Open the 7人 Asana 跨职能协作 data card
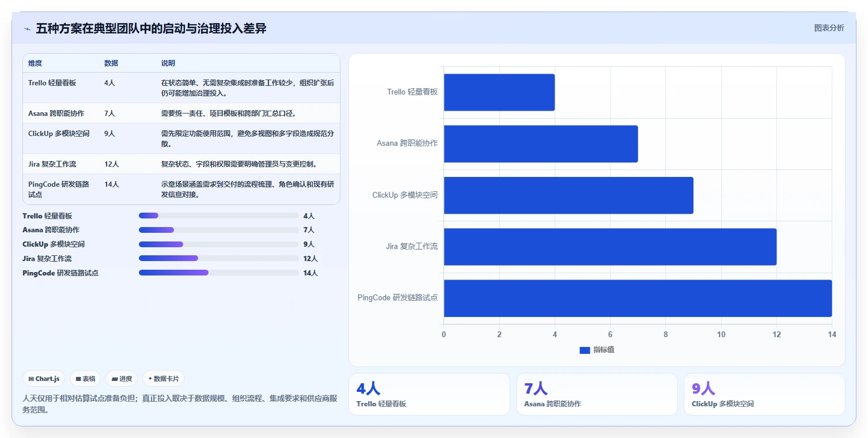The height and width of the screenshot is (438, 868). coord(597,394)
